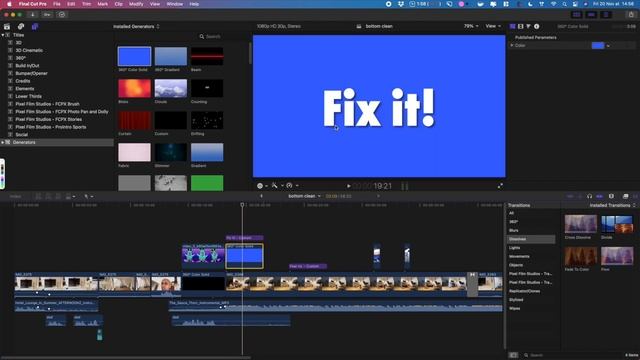Click the import media arrow button
Image resolution: width=640 pixels, height=360 pixels.
click(x=32, y=15)
